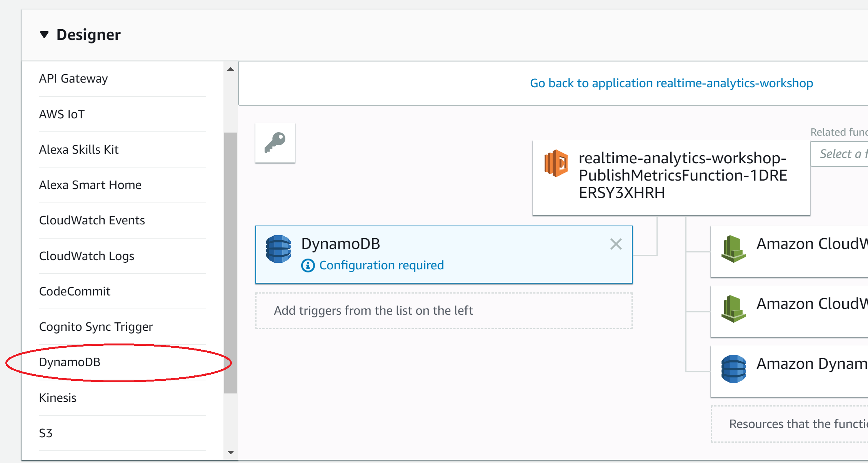Add API Gateway trigger
The width and height of the screenshot is (868, 463).
click(123, 79)
